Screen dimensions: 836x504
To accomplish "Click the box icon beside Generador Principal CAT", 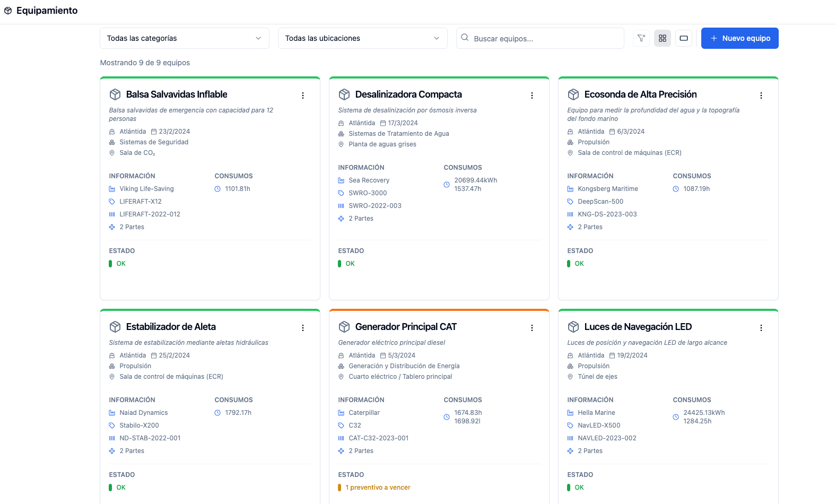I will 344,327.
